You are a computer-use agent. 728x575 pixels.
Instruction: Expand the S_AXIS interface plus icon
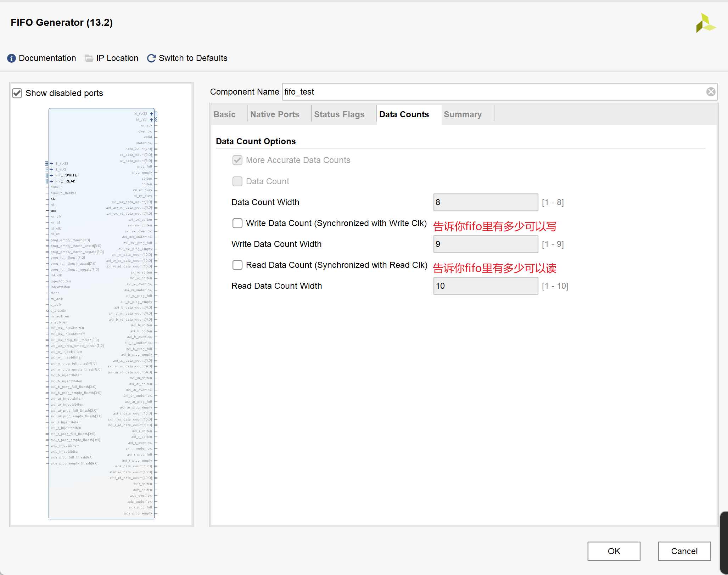pos(51,164)
